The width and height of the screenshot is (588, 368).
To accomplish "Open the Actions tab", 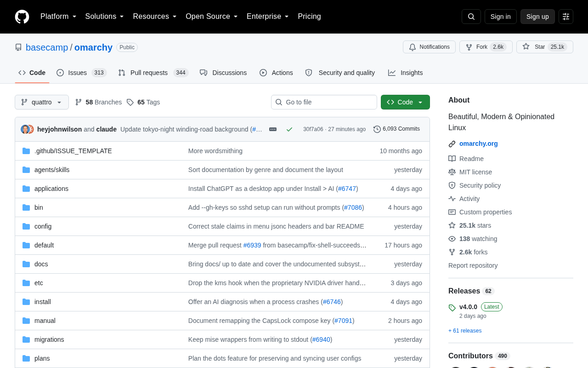I will [276, 73].
